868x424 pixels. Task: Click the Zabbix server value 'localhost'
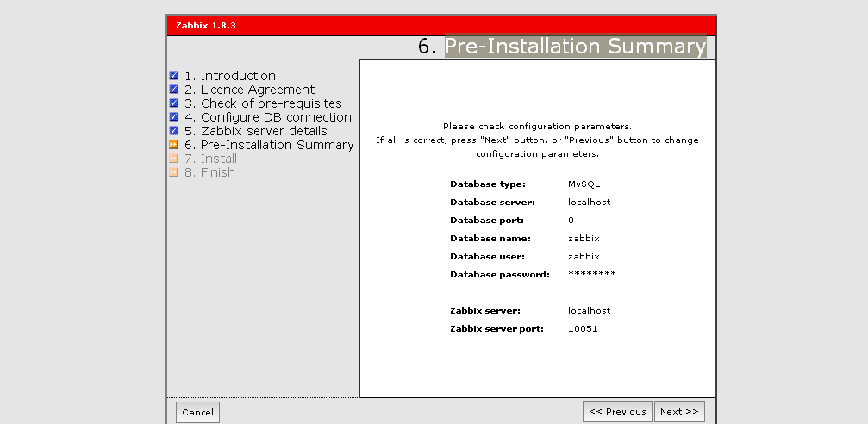[589, 311]
